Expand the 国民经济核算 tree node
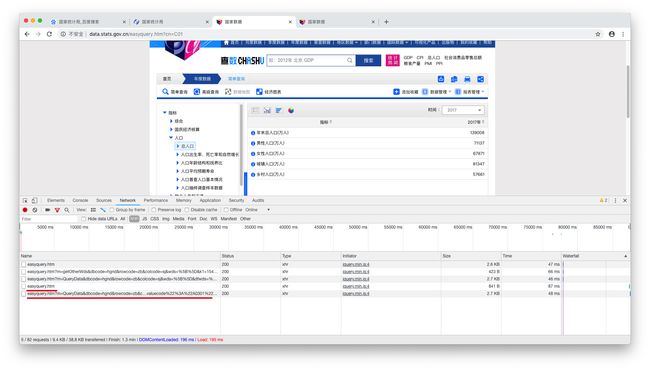 171,129
